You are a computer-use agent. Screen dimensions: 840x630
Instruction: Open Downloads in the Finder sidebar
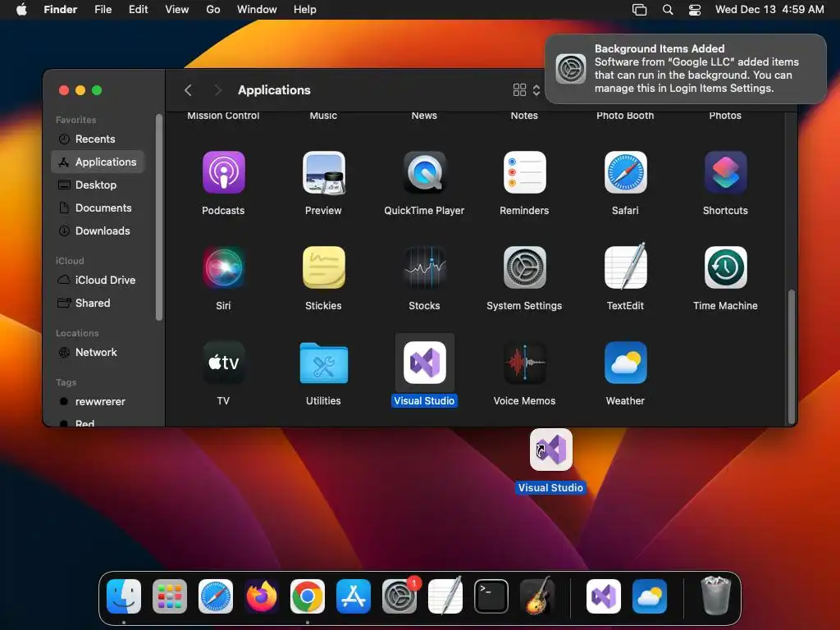tap(98, 231)
